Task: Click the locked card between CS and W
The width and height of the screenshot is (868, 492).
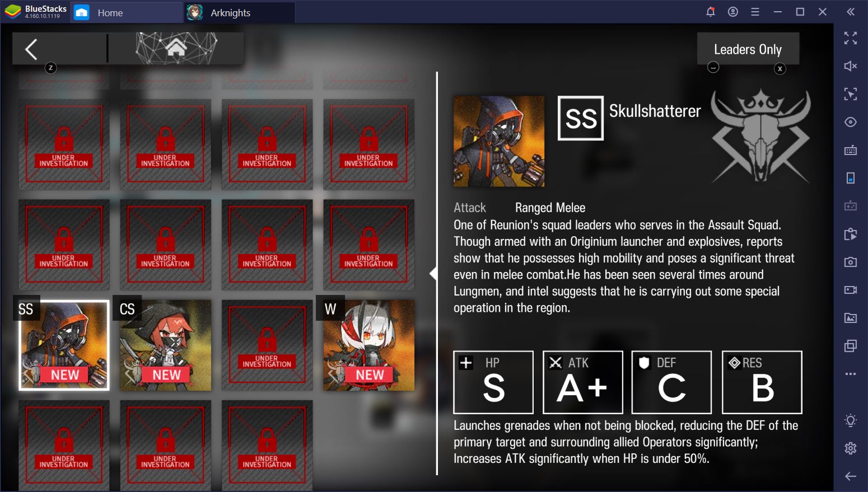Action: point(267,345)
